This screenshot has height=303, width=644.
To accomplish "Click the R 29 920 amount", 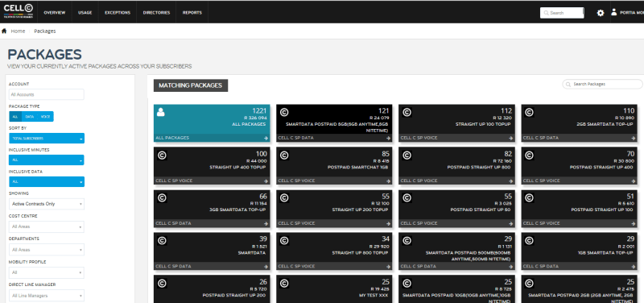I will point(379,247).
